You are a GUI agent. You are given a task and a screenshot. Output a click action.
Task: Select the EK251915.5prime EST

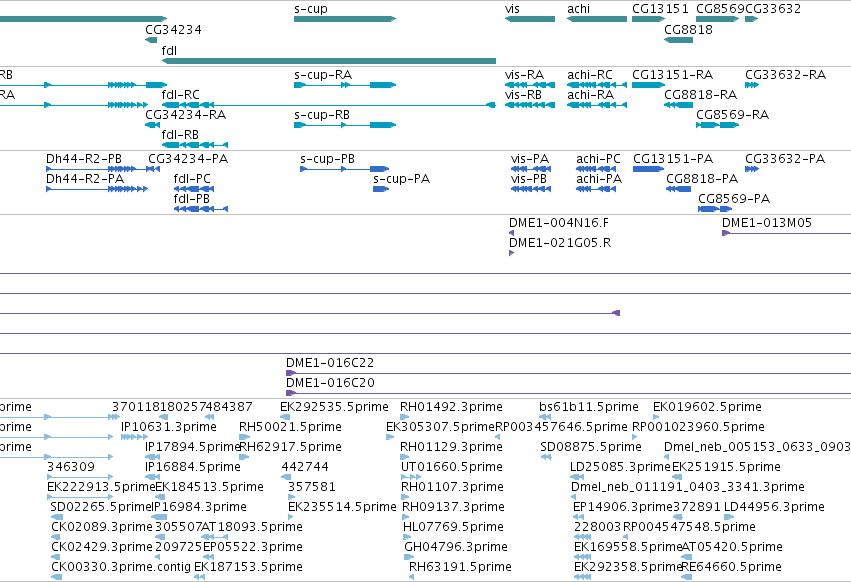click(x=677, y=477)
